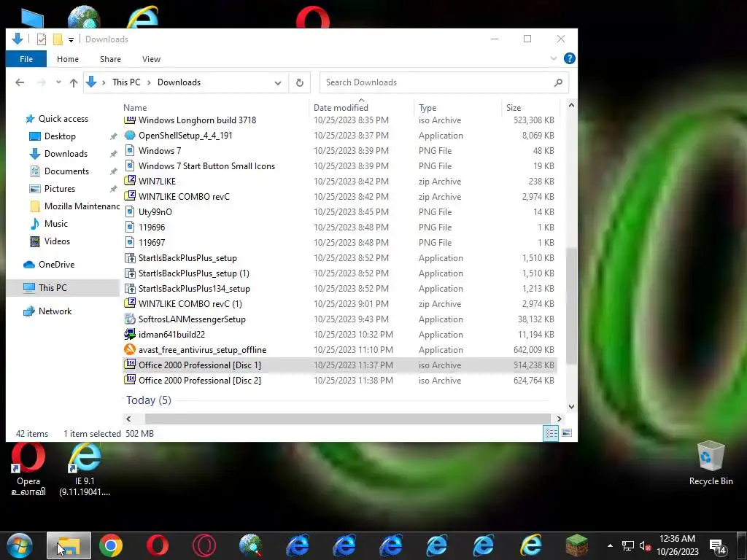
Task: Show hidden system tray icons
Action: pos(610,545)
